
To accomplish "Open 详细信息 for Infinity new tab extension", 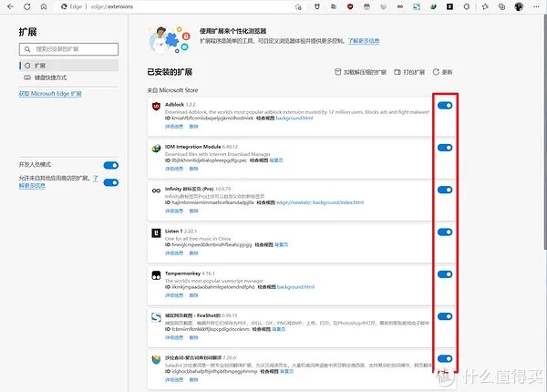I will pyautogui.click(x=174, y=211).
